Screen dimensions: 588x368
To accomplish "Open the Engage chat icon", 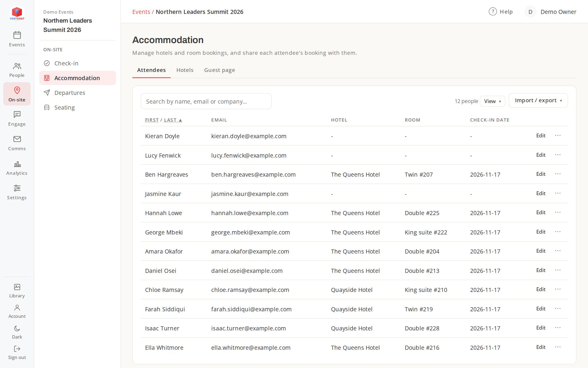I will click(x=17, y=114).
